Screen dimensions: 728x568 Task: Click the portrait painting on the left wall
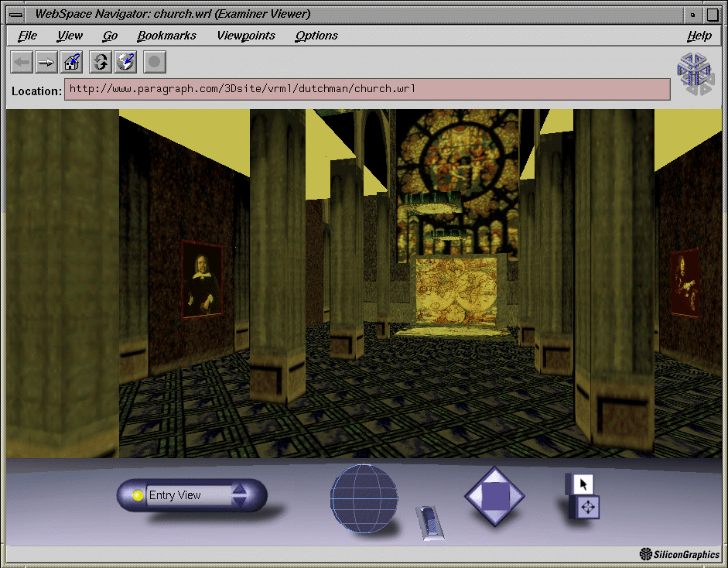201,279
